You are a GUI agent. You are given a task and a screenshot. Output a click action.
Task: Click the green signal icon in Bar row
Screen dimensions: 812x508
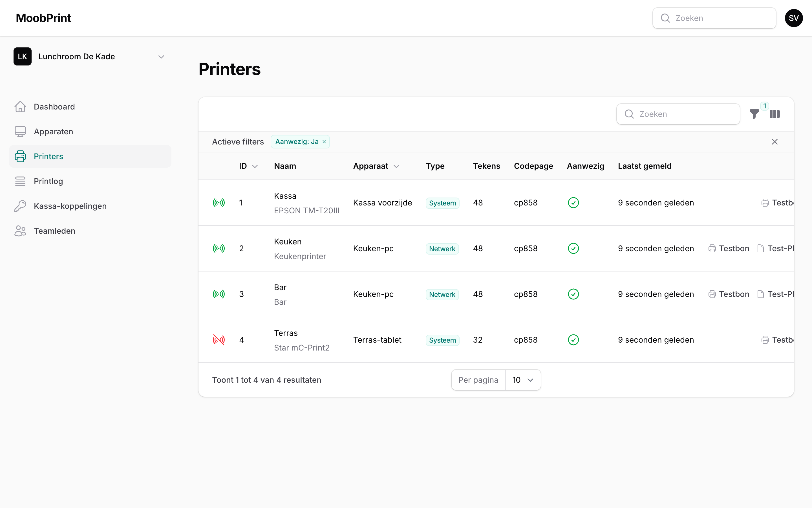pyautogui.click(x=219, y=294)
